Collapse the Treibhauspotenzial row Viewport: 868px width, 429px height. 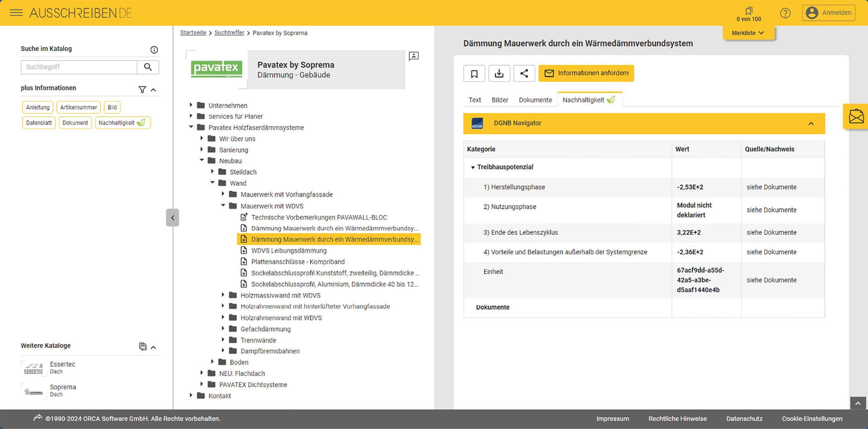click(x=473, y=167)
